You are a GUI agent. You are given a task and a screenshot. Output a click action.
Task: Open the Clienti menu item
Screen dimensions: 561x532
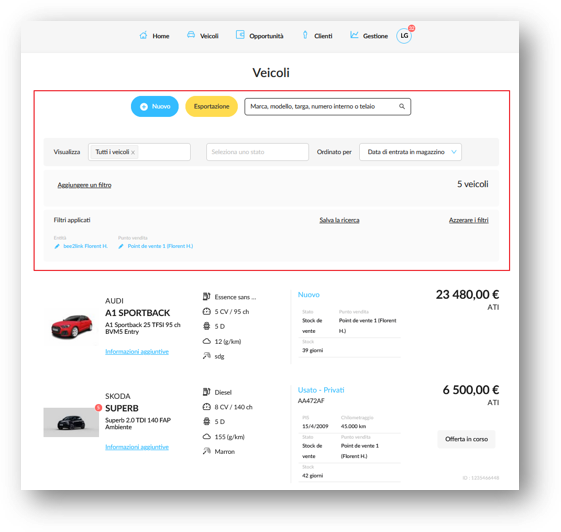pos(317,35)
